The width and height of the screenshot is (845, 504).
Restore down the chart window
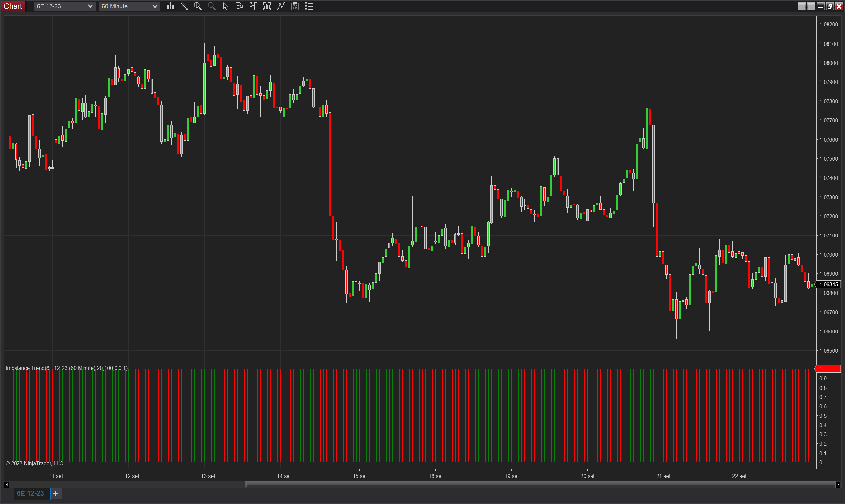(830, 6)
